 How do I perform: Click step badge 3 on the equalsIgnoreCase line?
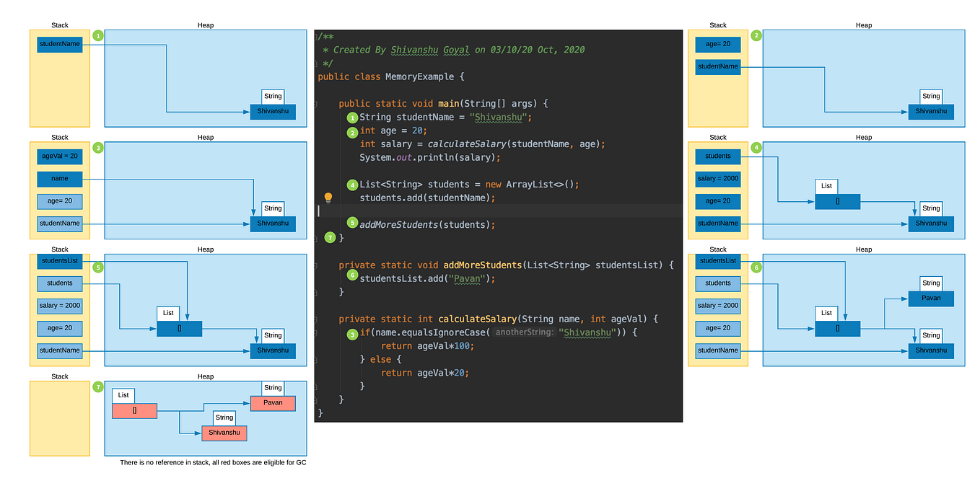[352, 332]
